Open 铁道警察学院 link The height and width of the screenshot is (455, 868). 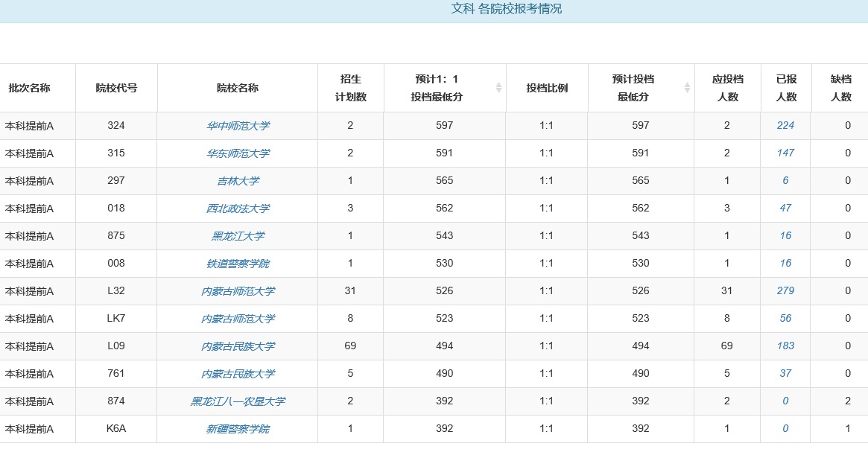point(238,264)
